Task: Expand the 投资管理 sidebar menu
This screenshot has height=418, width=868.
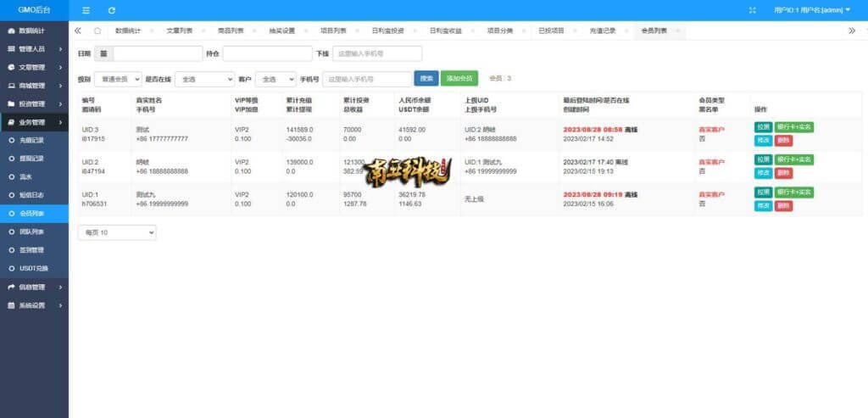Action: click(x=34, y=104)
